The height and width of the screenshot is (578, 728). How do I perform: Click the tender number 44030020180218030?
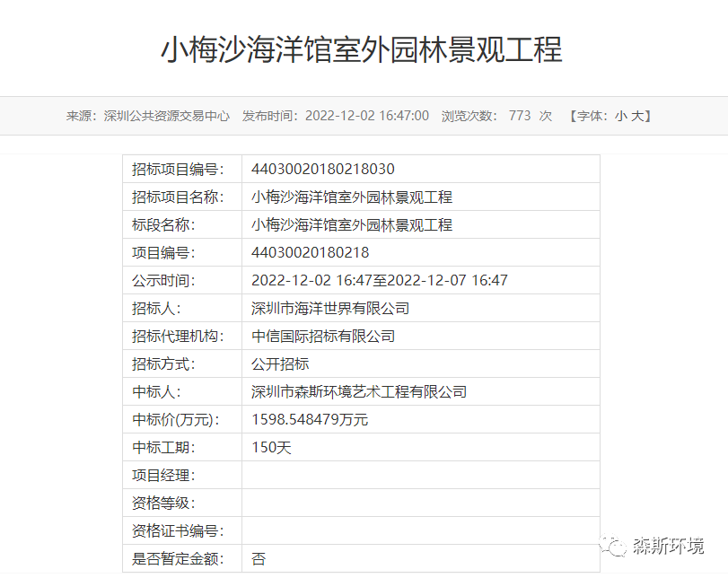coord(323,169)
